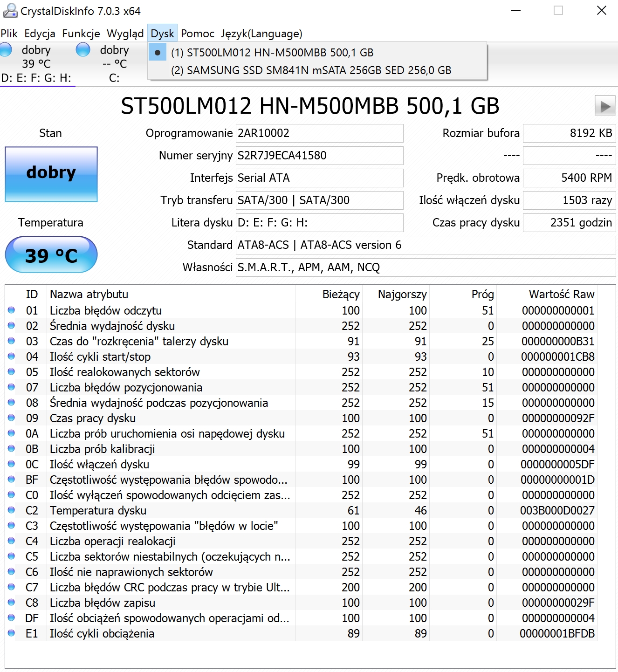The height and width of the screenshot is (672, 618).
Task: Select row 'Temperatura dysku'
Action: pyautogui.click(x=302, y=510)
